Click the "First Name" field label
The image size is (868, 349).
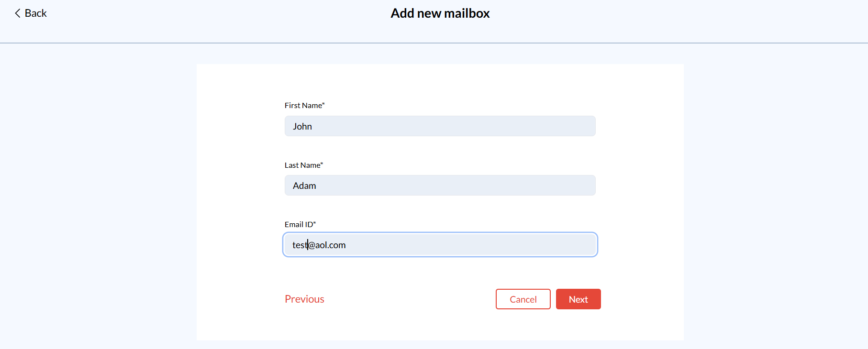click(303, 106)
